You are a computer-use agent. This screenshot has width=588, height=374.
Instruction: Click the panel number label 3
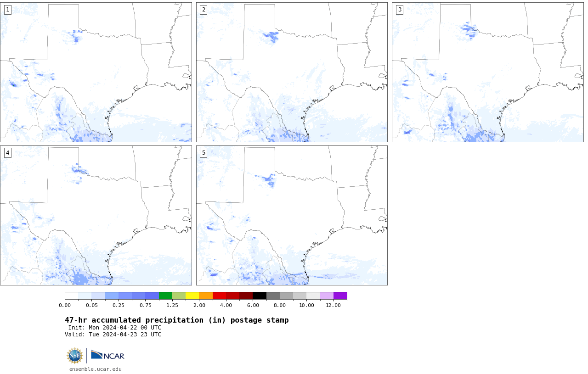click(400, 10)
